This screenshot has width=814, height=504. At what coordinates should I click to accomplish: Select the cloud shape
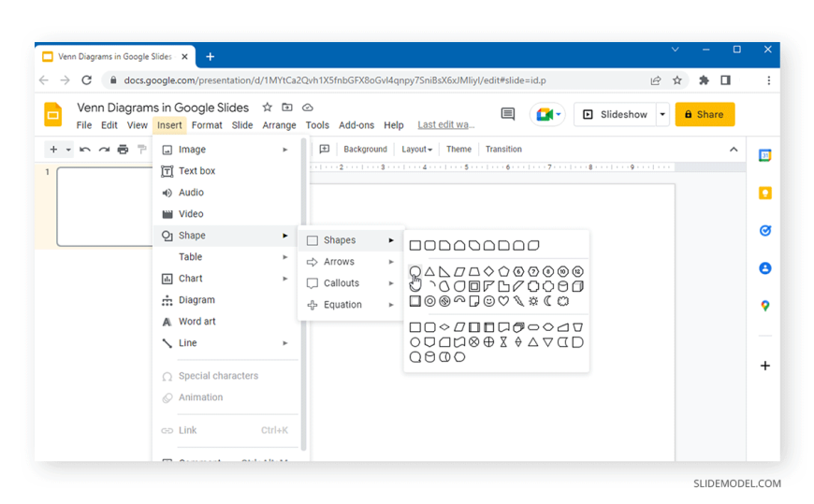click(x=562, y=301)
